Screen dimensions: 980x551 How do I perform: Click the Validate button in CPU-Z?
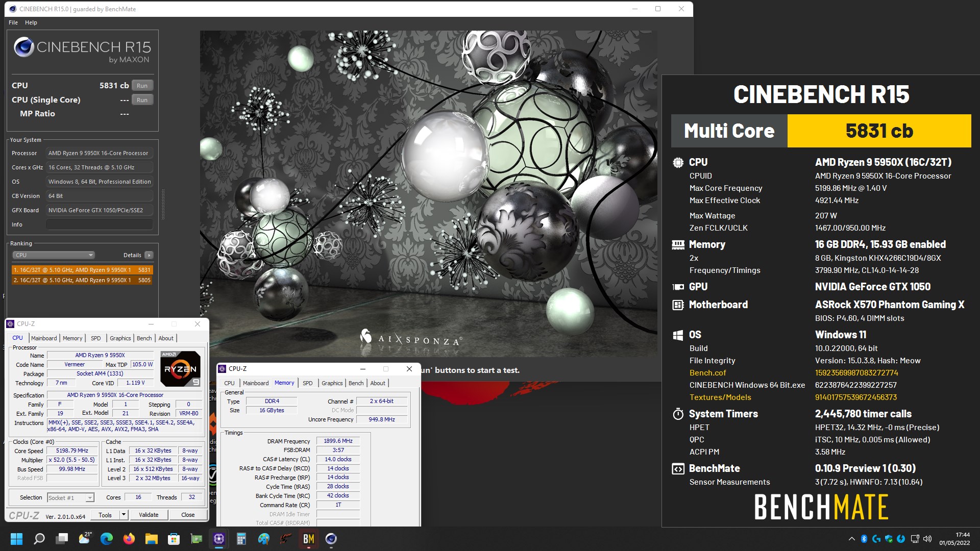coord(149,515)
